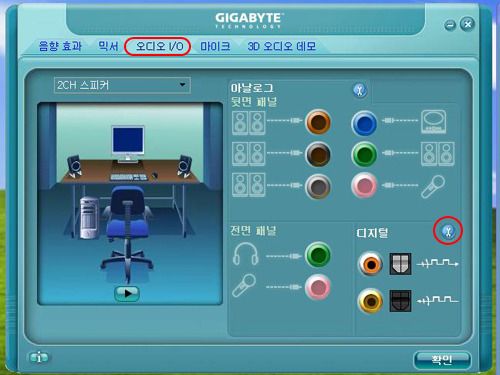The height and width of the screenshot is (375, 500).
Task: Click the orange rear panel jack
Action: click(x=318, y=122)
